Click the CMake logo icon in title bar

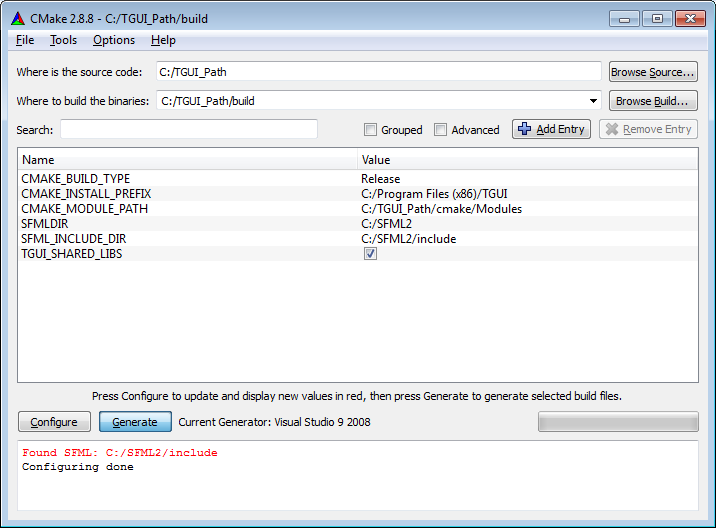click(x=18, y=19)
